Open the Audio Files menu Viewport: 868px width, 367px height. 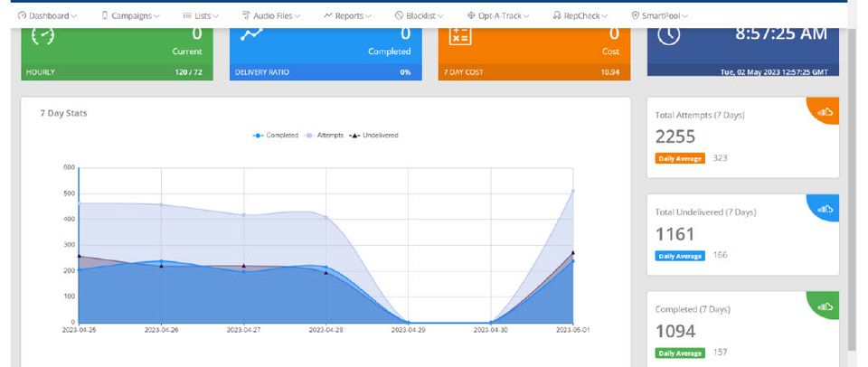(x=272, y=15)
